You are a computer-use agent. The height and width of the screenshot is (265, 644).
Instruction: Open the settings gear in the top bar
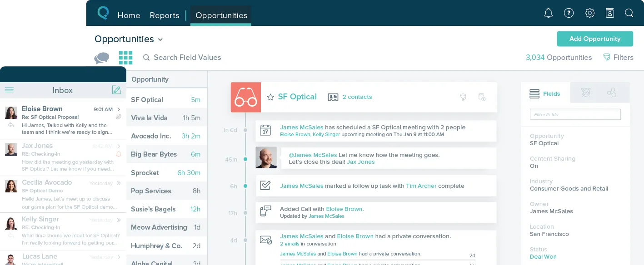pos(589,13)
